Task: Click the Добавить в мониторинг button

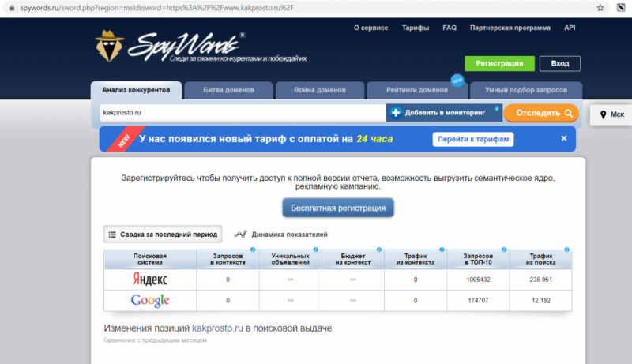Action: tap(444, 113)
